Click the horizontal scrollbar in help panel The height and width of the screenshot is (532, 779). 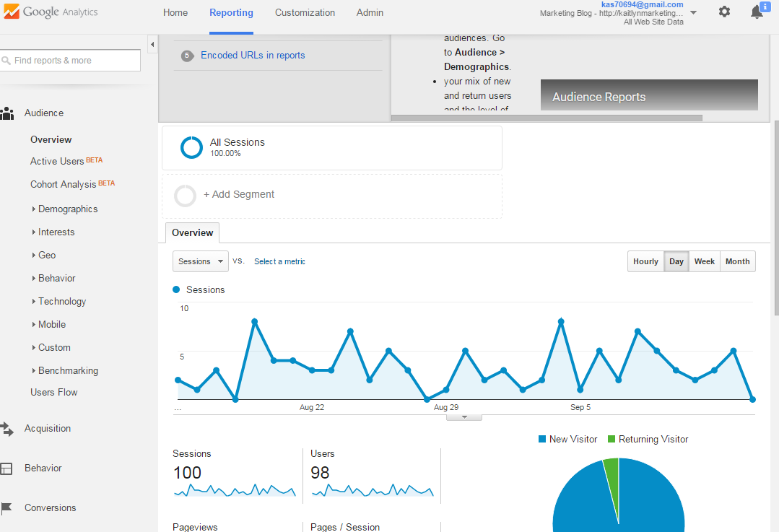(x=547, y=118)
